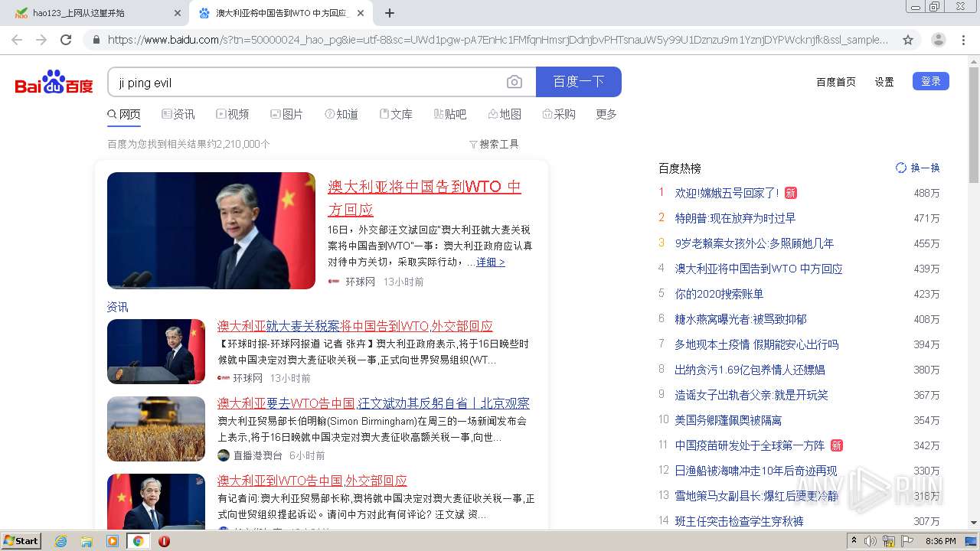
Task: Open article 澳大利亚到WTO告中国,外交部回应
Action: click(312, 481)
